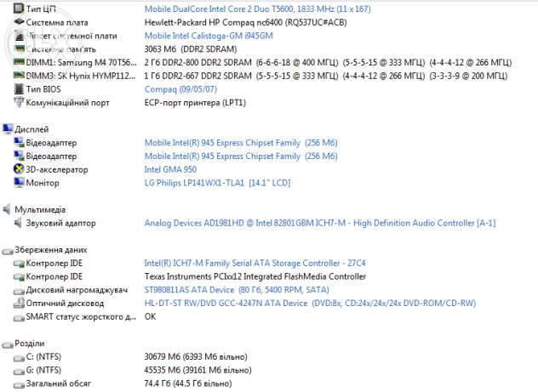Open second Mobile Intel(R) 945 Express Chipset Family link
The image size is (538, 392).
241,156
